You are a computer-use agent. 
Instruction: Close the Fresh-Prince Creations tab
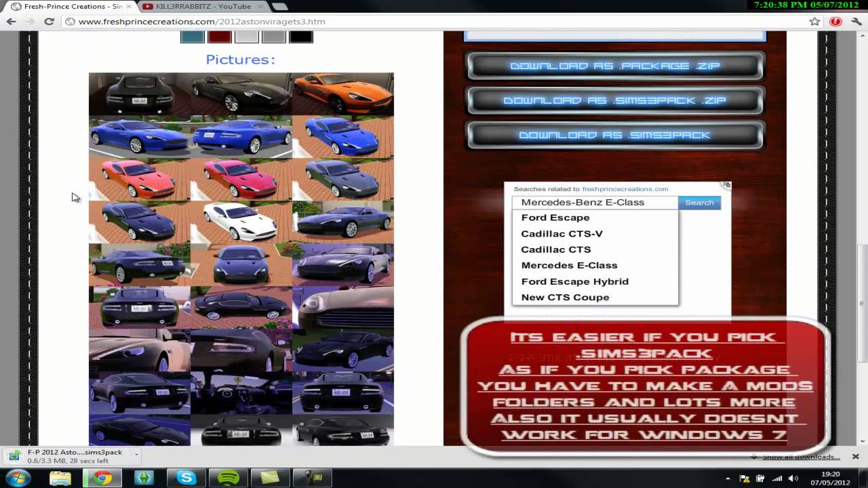coord(129,6)
